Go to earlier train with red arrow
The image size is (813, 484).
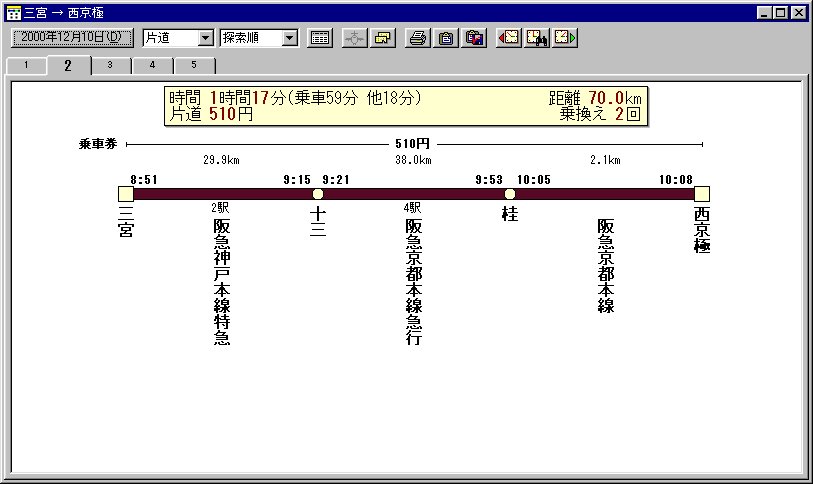pyautogui.click(x=509, y=38)
